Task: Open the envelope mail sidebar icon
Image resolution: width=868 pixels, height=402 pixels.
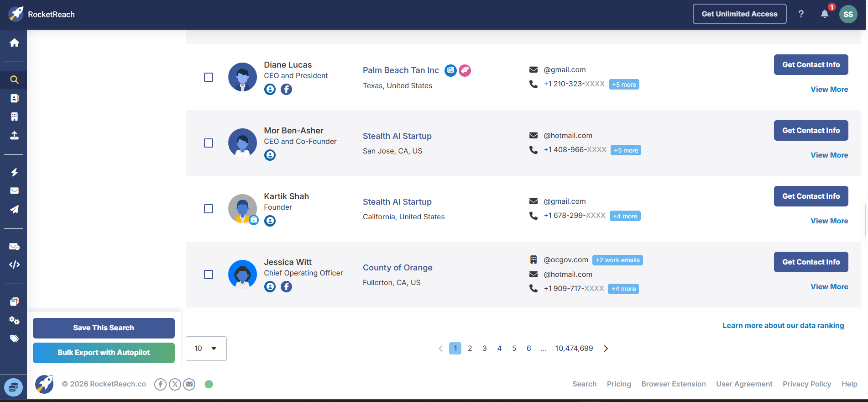Action: [x=14, y=190]
